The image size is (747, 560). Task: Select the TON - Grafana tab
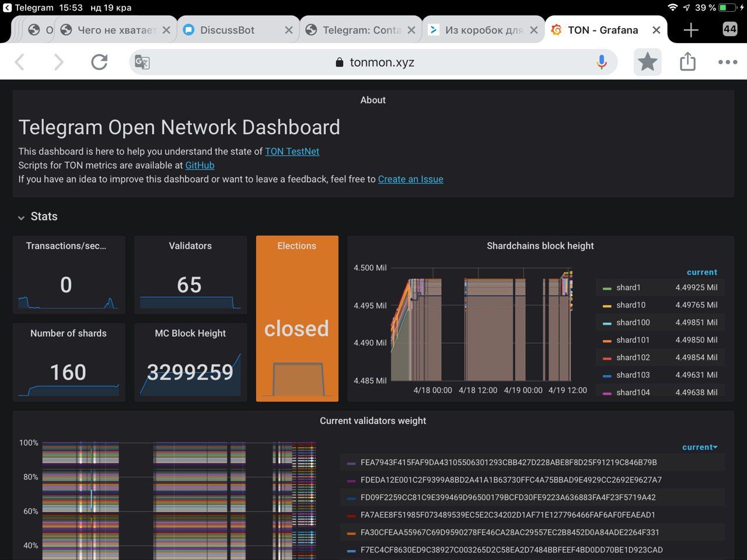tap(603, 30)
